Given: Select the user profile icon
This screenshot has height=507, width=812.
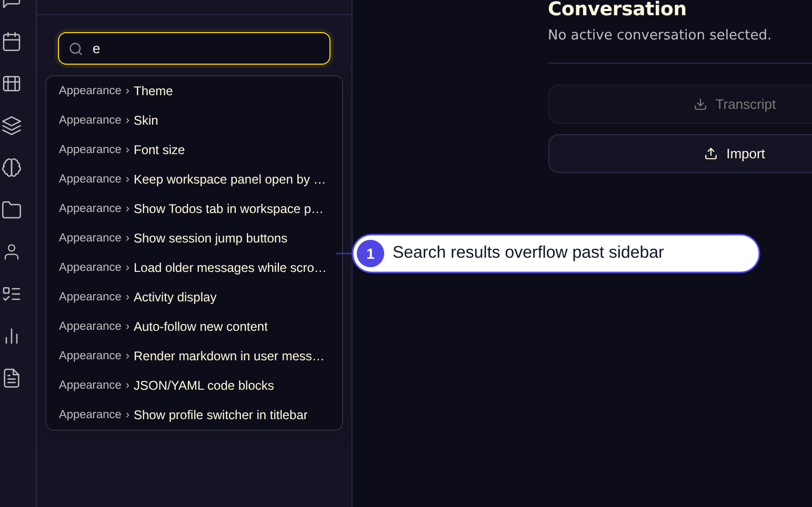Looking at the screenshot, I should [x=12, y=252].
